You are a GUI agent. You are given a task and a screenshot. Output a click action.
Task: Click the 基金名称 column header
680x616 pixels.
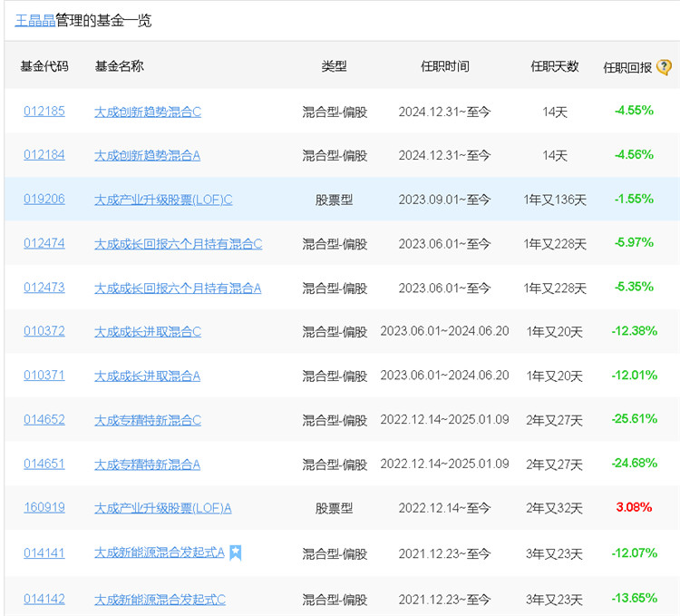[x=120, y=66]
